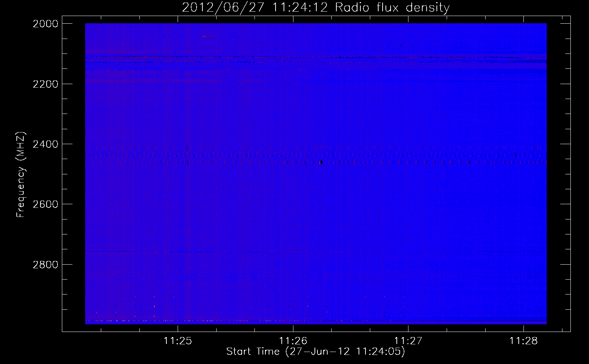Click the 'Start Time (27-Jun-12 11:24:05)' label
Viewport: 589px width, 364px height.
pos(316,352)
